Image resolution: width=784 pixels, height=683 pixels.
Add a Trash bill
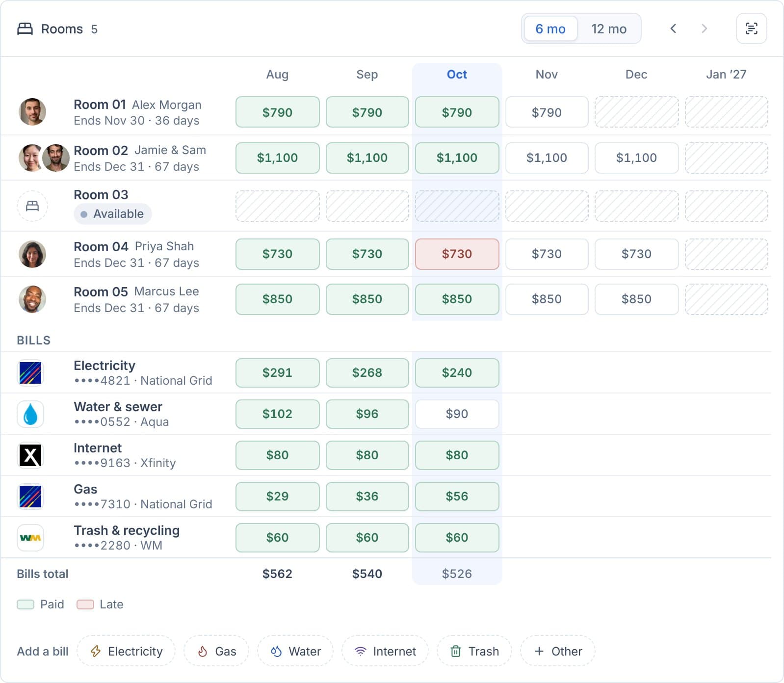pyautogui.click(x=474, y=651)
